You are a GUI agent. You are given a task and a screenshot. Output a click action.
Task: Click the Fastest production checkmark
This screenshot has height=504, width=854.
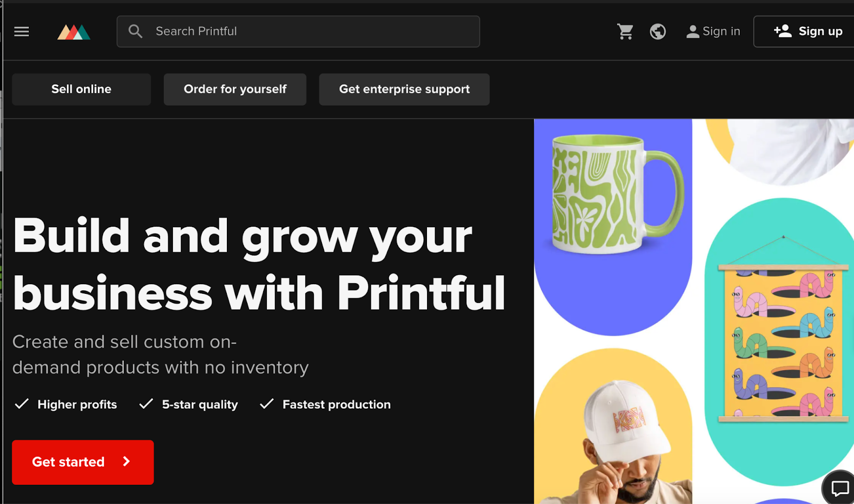[266, 404]
